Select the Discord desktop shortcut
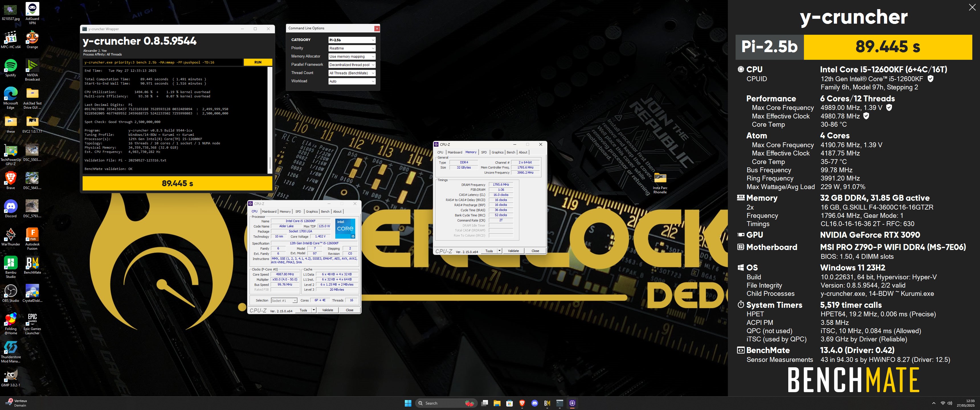Viewport: 980px width, 410px height. [x=11, y=209]
